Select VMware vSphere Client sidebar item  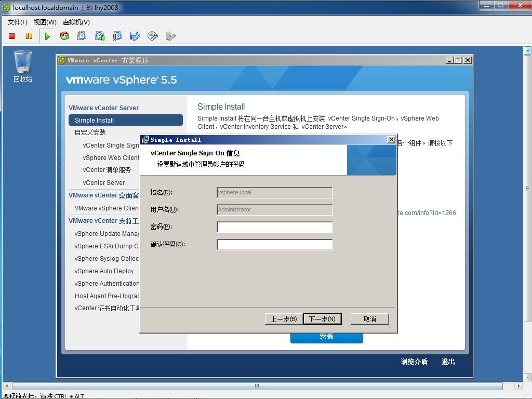tap(107, 208)
